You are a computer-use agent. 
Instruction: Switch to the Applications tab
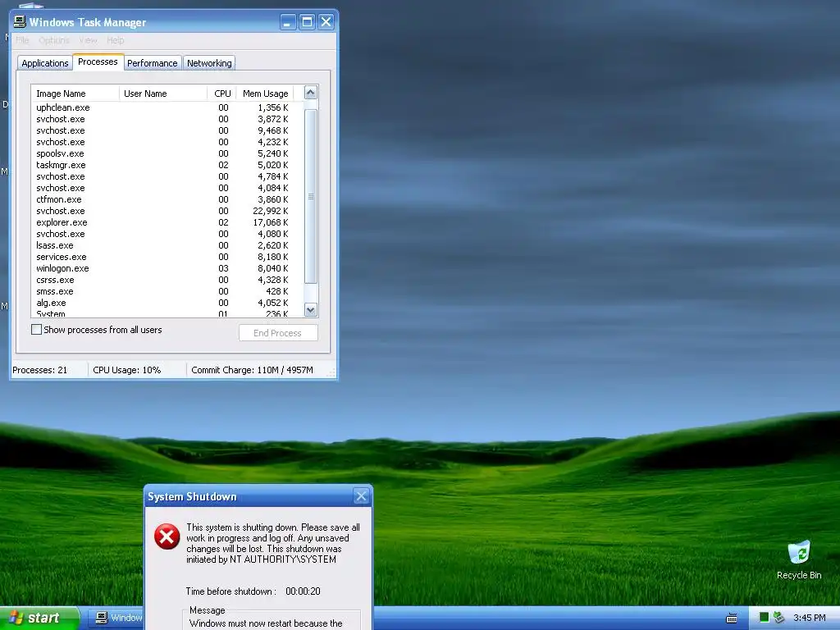(x=45, y=63)
